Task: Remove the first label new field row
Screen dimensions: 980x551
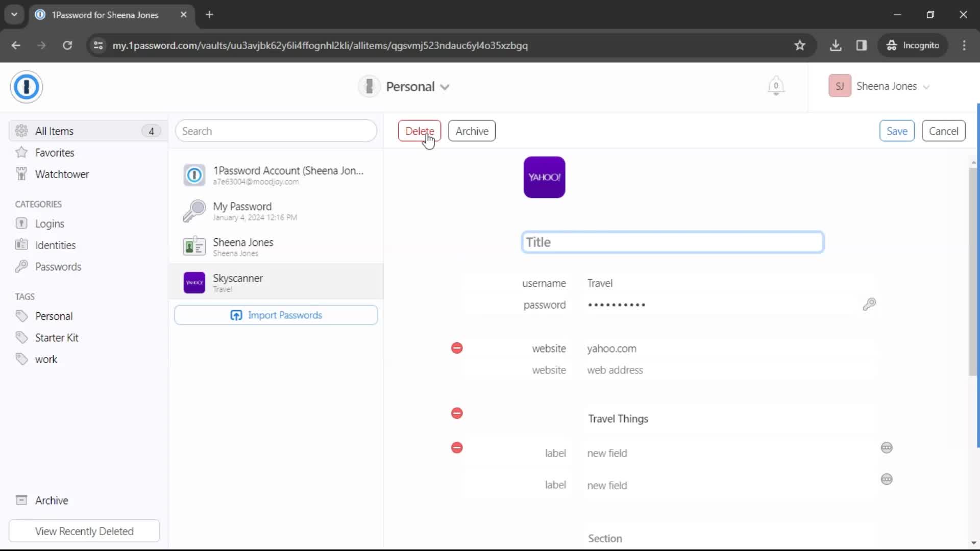Action: click(x=457, y=447)
